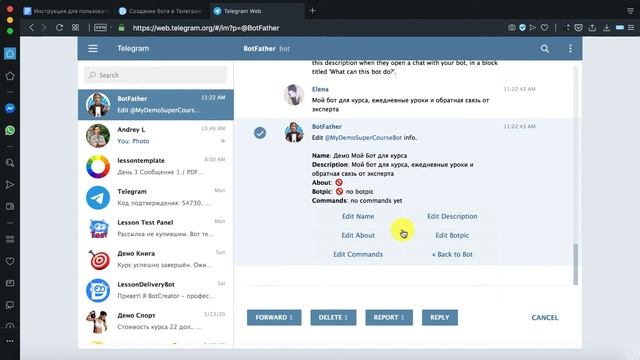Viewport: 640px width, 360px height.
Task: Open the Демо Спорт chat
Action: click(x=156, y=322)
